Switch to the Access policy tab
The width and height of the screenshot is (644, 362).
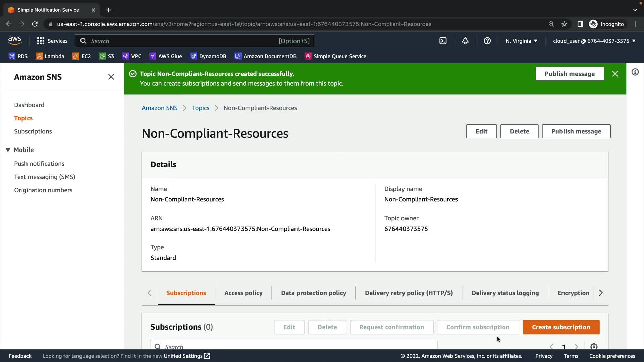[x=243, y=293]
